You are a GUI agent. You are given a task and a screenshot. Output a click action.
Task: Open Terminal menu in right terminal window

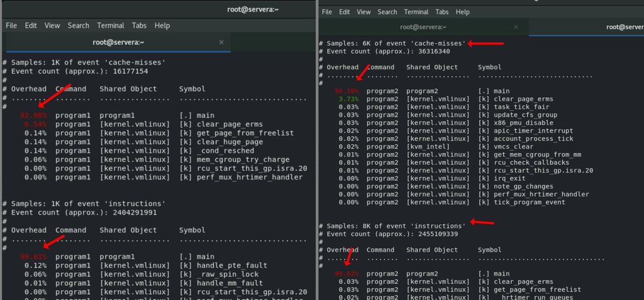(416, 12)
